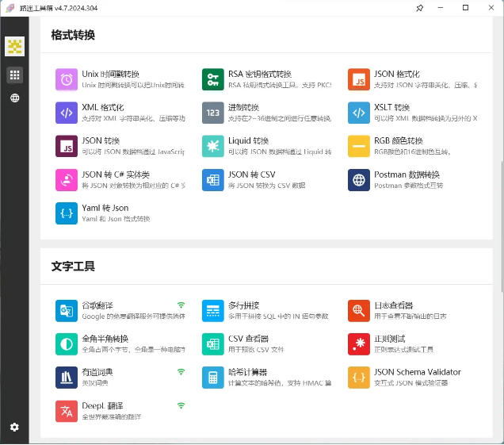Click the DeepL 翻译 title text
The width and height of the screenshot is (504, 445).
(102, 406)
